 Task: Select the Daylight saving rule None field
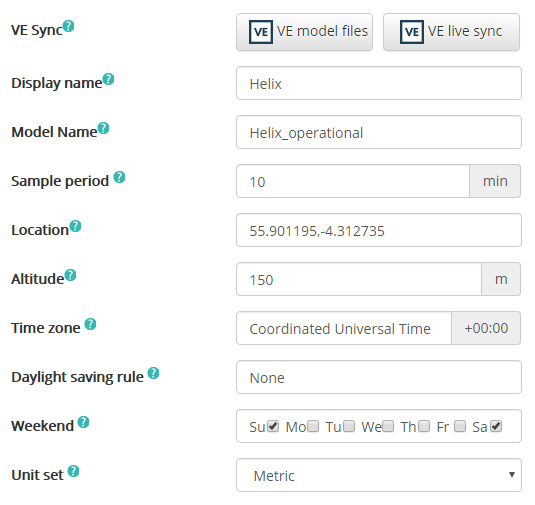379,377
